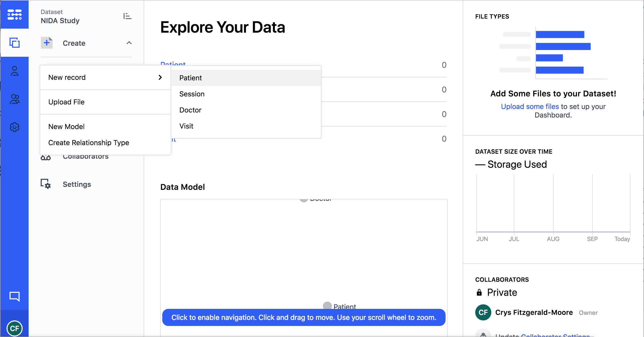Click the Upload File menu item
Image resolution: width=644 pixels, height=337 pixels.
(66, 102)
